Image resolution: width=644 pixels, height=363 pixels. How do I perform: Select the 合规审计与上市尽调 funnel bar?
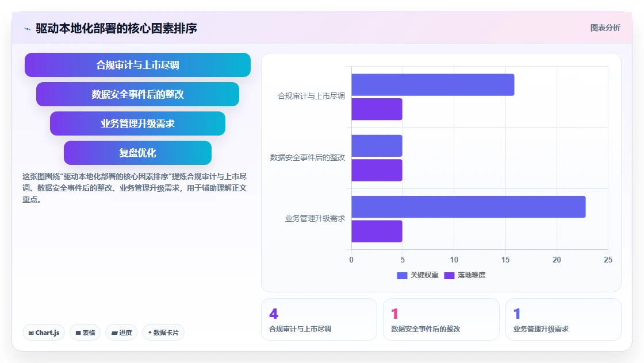point(137,65)
